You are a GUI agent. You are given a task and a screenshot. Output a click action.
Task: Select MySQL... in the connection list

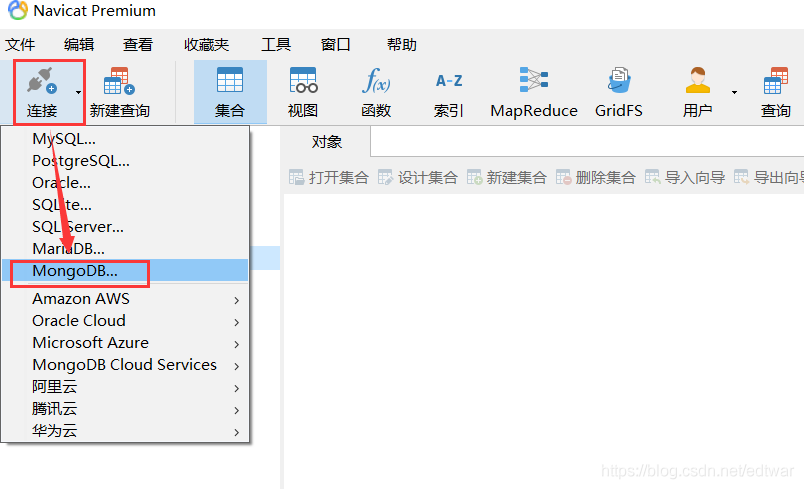click(x=64, y=139)
